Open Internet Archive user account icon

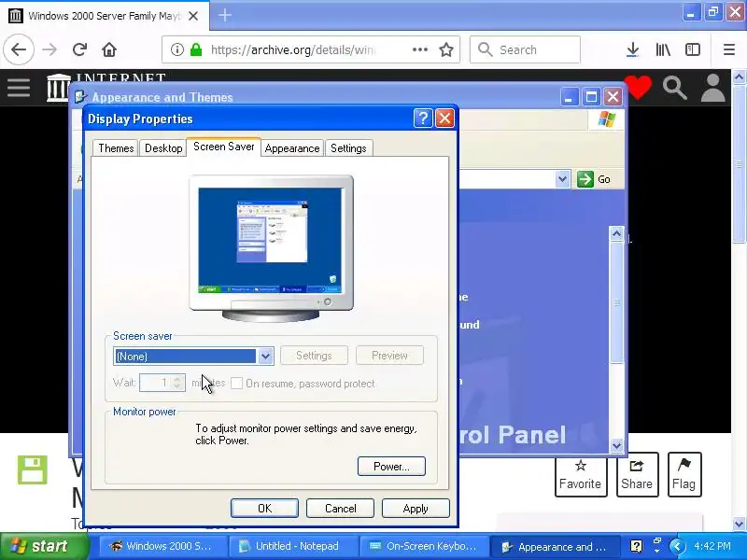(x=712, y=88)
